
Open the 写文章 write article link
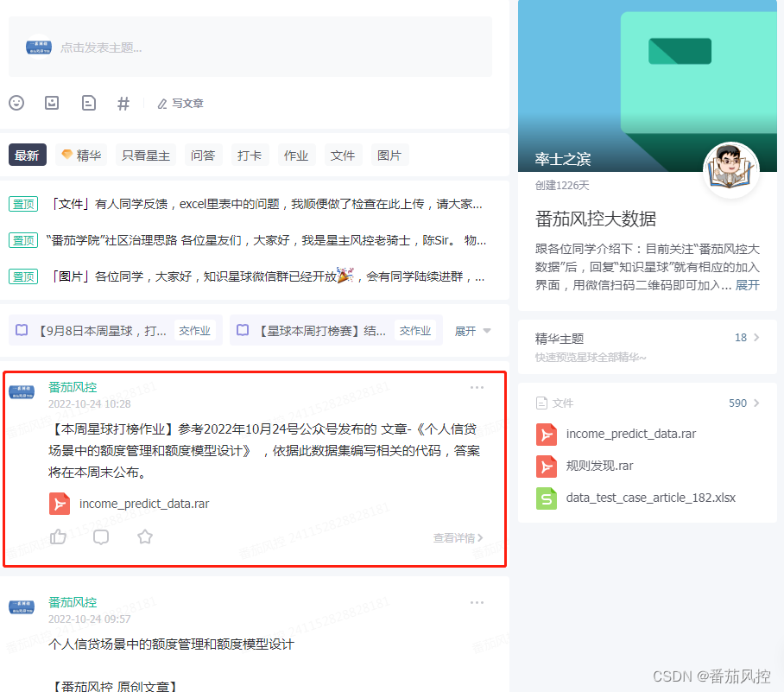(180, 104)
